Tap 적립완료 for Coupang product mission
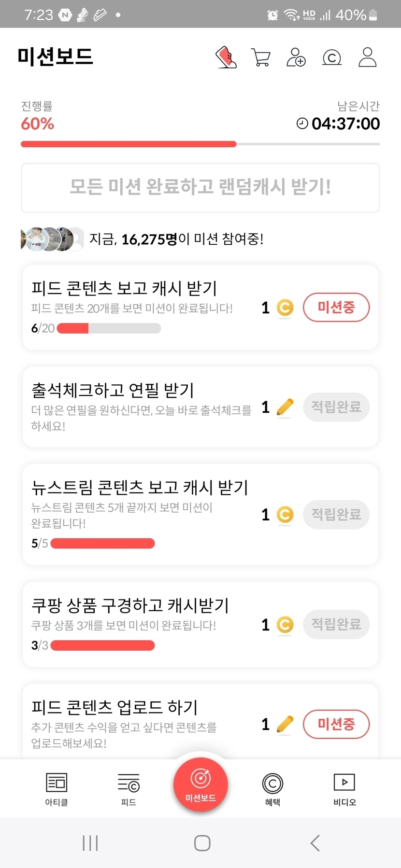This screenshot has height=868, width=401. coord(336,625)
